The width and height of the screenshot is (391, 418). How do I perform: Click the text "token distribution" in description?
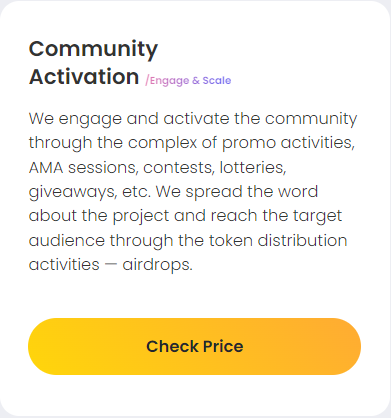[278, 240]
